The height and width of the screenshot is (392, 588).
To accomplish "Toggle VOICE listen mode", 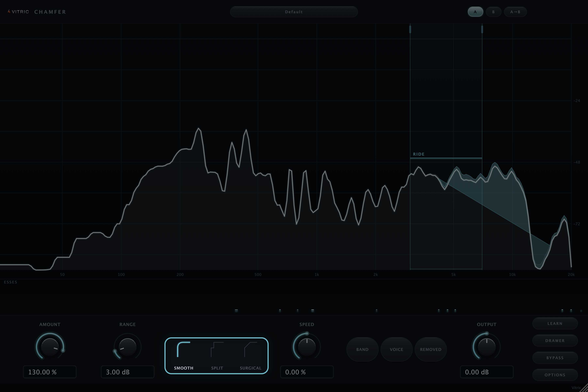I will point(397,349).
